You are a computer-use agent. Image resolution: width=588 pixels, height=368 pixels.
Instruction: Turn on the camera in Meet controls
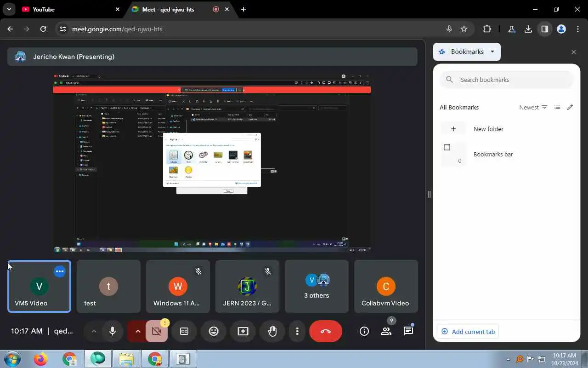point(157,331)
